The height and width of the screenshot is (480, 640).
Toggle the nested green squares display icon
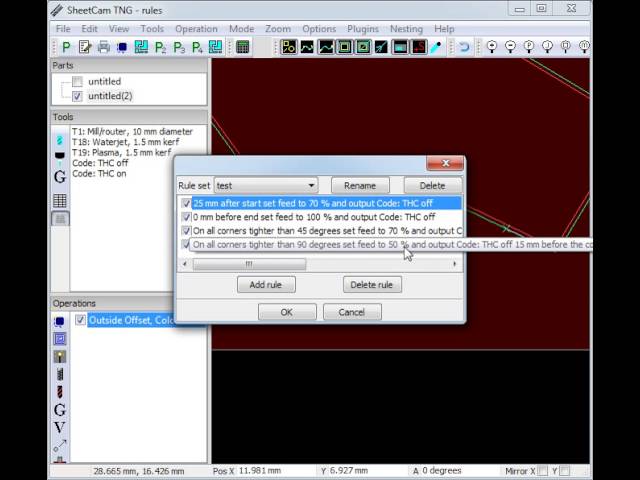point(344,47)
